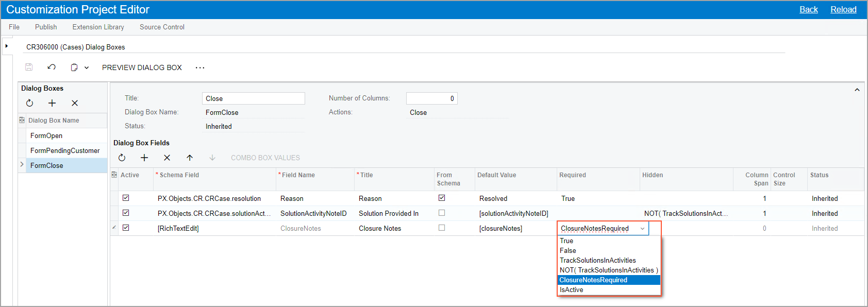Open the more actions ellipsis menu

click(200, 67)
